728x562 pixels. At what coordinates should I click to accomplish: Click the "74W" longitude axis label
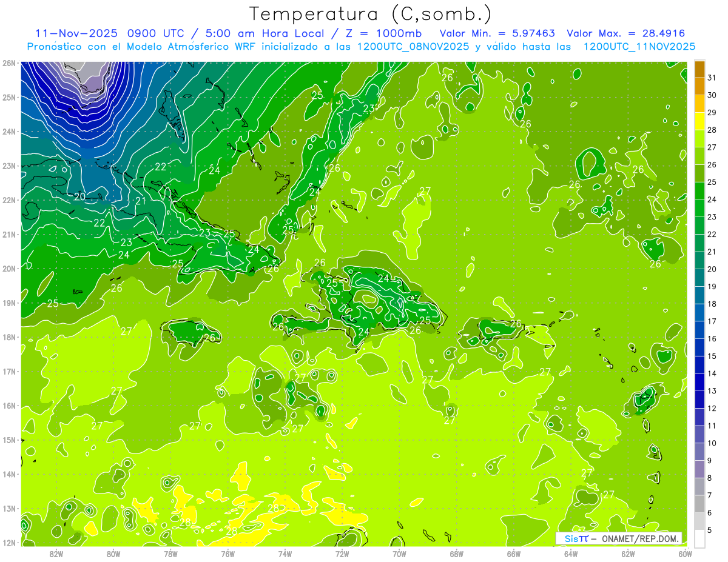point(285,554)
